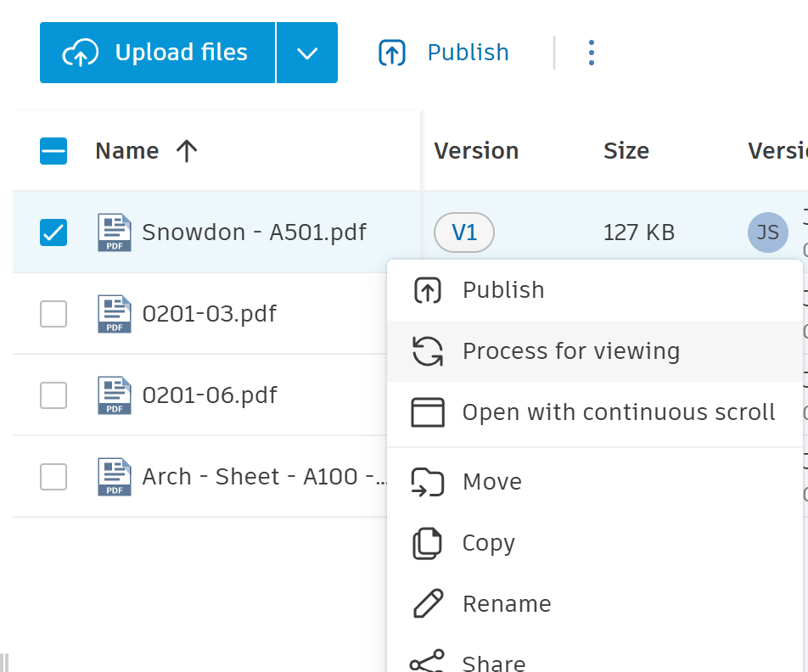
Task: Click the continuous scroll window icon
Action: [x=427, y=412]
